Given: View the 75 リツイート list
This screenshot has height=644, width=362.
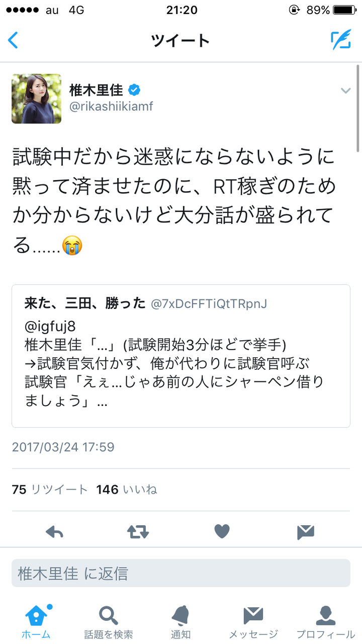Looking at the screenshot, I should pos(50,490).
